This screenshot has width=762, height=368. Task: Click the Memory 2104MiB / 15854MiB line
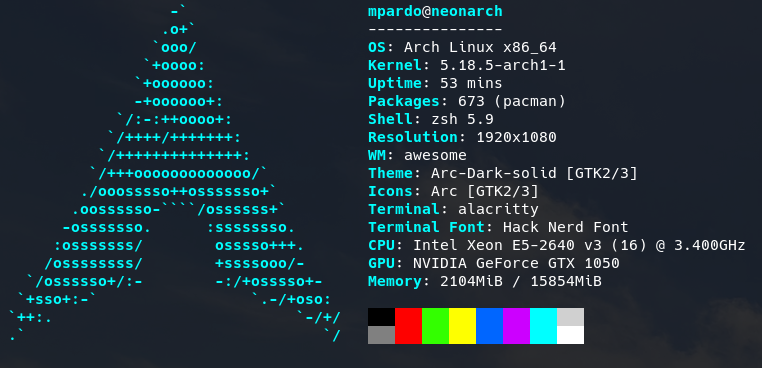pyautogui.click(x=485, y=281)
